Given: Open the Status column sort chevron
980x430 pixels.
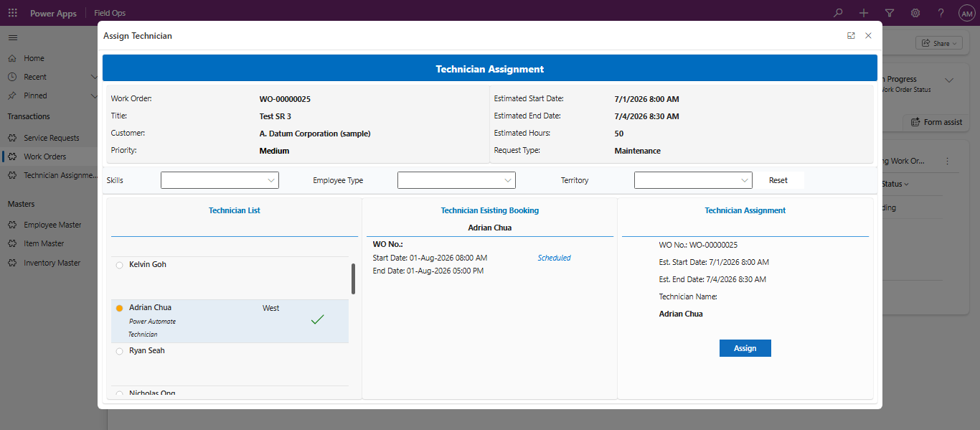Looking at the screenshot, I should (x=907, y=184).
